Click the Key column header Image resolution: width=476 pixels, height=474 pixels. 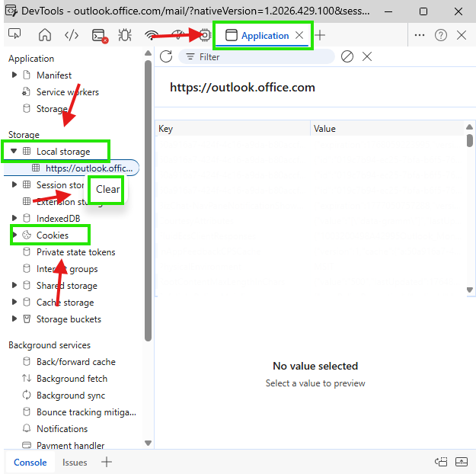tap(233, 129)
